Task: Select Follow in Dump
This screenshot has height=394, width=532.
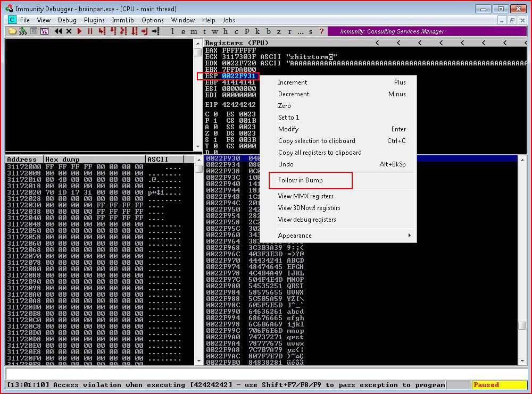Action: click(338, 180)
